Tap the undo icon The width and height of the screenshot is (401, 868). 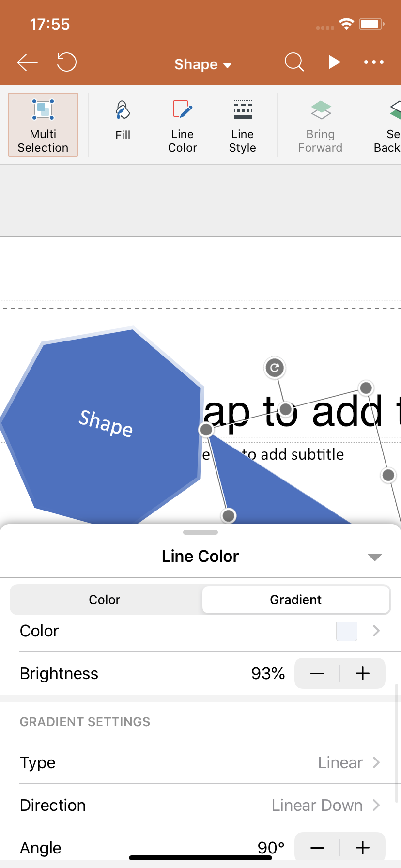point(66,62)
